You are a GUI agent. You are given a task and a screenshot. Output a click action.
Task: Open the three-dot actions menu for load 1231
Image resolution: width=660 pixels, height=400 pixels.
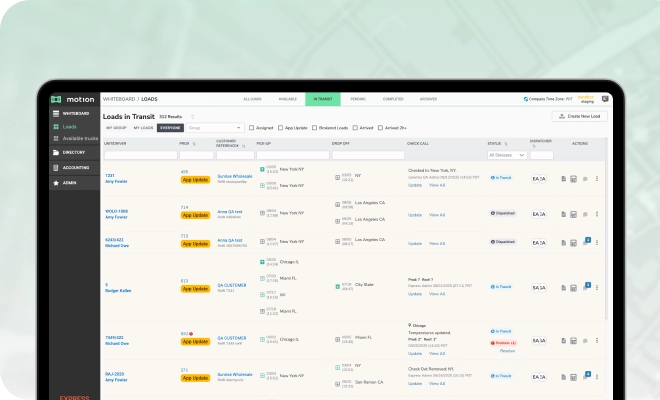point(597,179)
